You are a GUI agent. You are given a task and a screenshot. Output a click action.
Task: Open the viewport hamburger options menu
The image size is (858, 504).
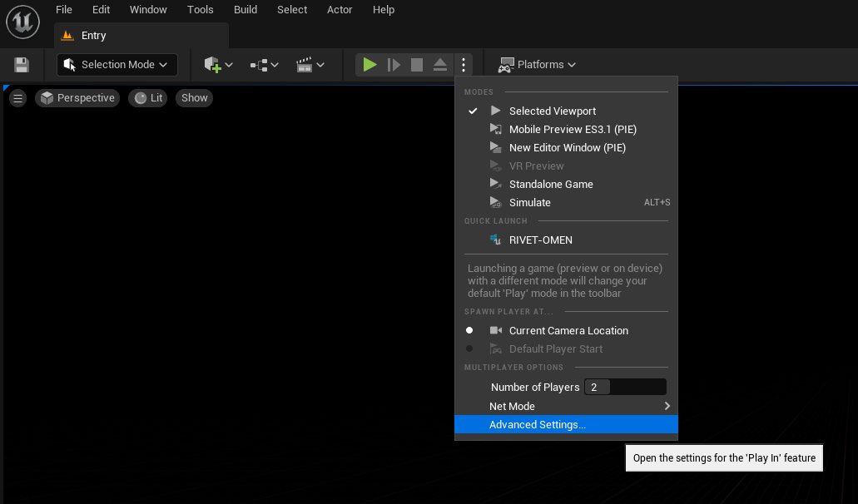(x=18, y=98)
